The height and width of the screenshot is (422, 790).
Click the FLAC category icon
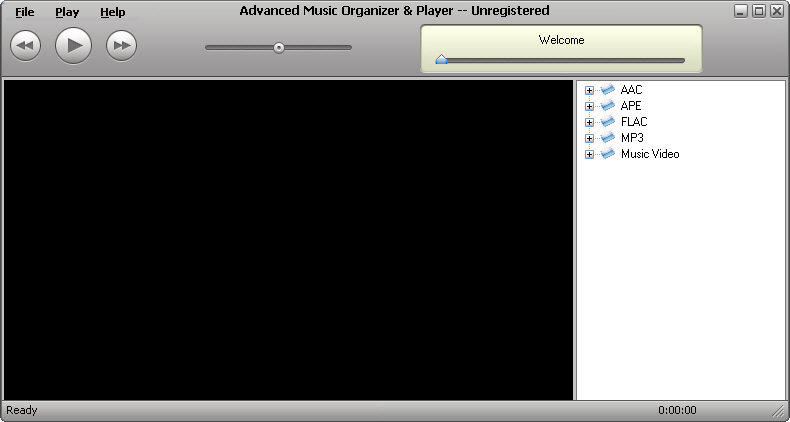click(608, 122)
